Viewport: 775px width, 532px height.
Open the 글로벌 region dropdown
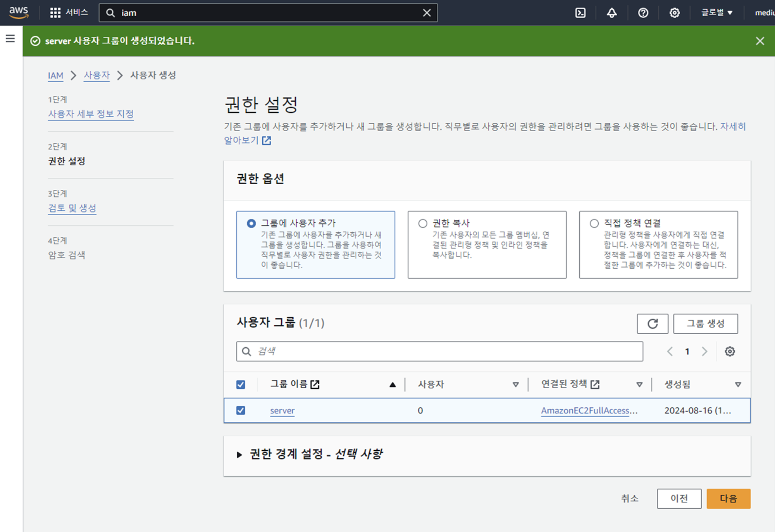click(x=716, y=13)
